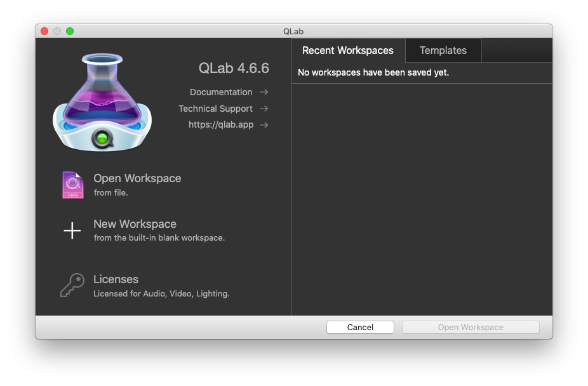Click the plus icon for New Workspace
The width and height of the screenshot is (588, 386).
point(72,230)
